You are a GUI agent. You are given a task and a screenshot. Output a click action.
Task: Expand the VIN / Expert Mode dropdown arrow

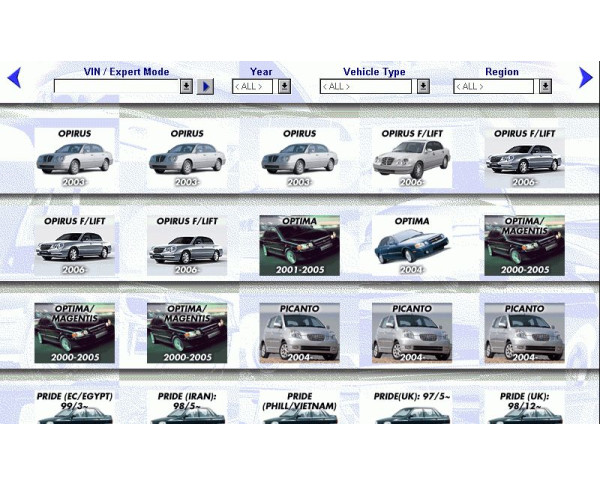pos(186,87)
